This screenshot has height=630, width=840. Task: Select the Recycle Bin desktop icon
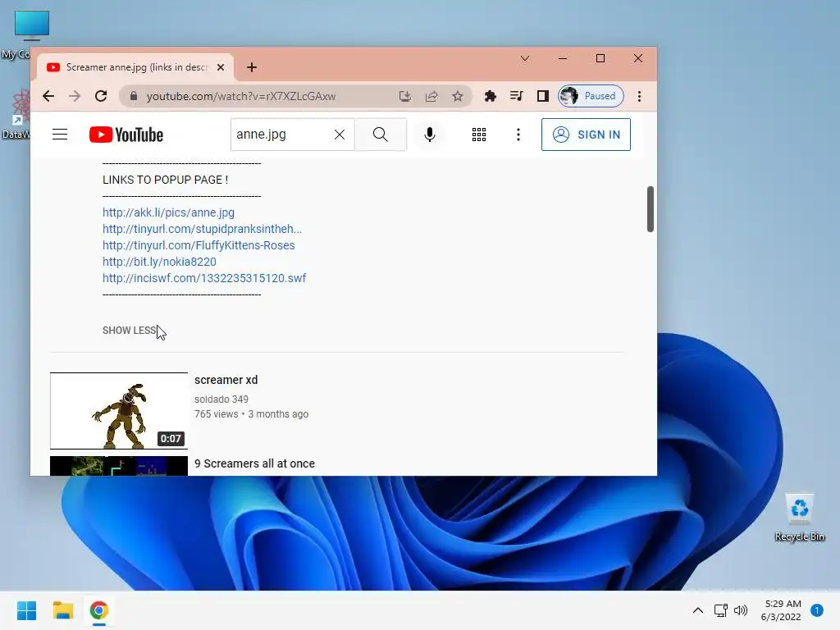coord(800,517)
